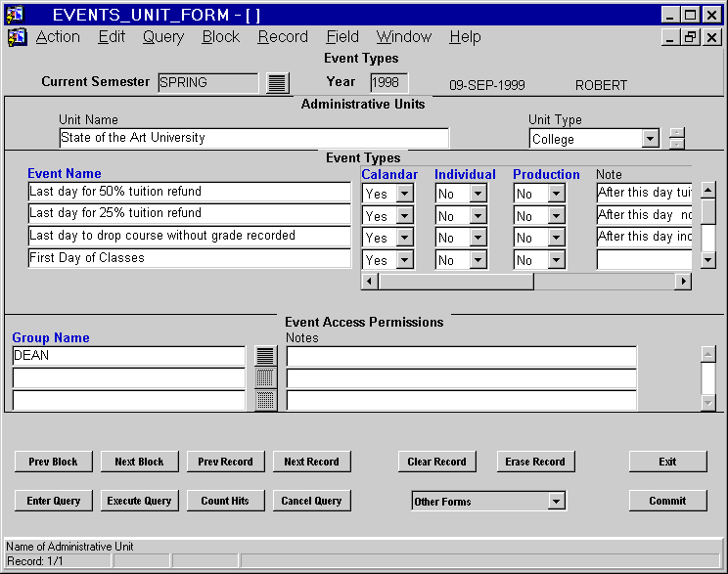
Task: Expand Production dropdown for 25% tuition refund
Action: pos(556,216)
